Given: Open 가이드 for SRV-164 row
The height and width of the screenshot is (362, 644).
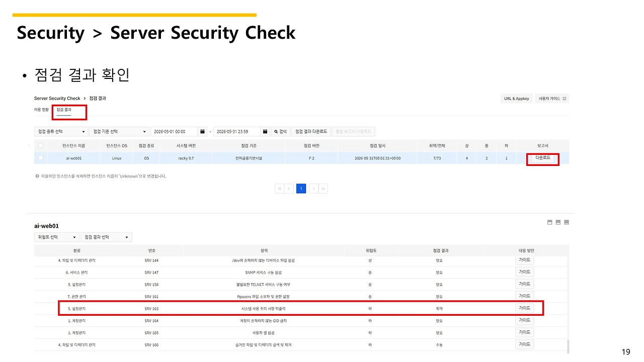Looking at the screenshot, I should (524, 320).
